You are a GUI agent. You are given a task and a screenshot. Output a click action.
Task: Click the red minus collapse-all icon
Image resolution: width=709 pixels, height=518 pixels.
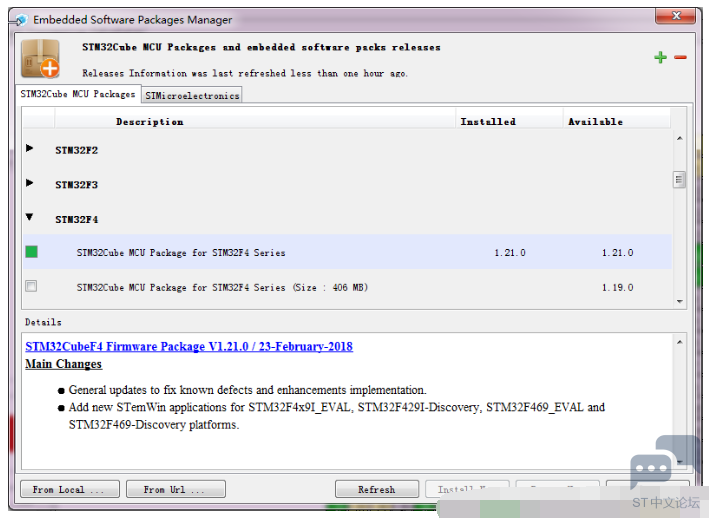tap(680, 58)
